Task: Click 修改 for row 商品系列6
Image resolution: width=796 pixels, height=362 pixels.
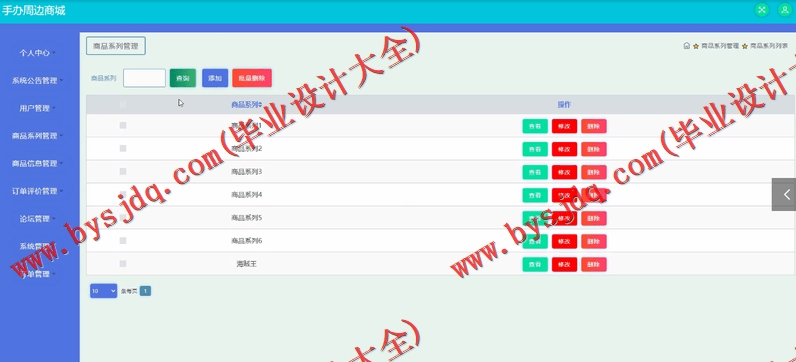Action: coord(565,241)
